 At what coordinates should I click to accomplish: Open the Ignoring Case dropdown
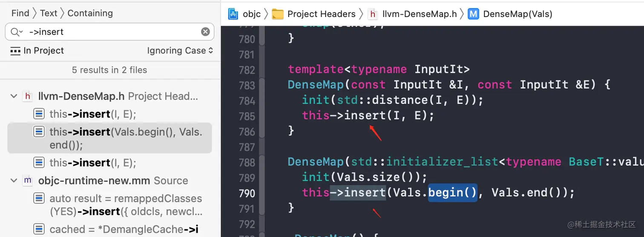(180, 51)
